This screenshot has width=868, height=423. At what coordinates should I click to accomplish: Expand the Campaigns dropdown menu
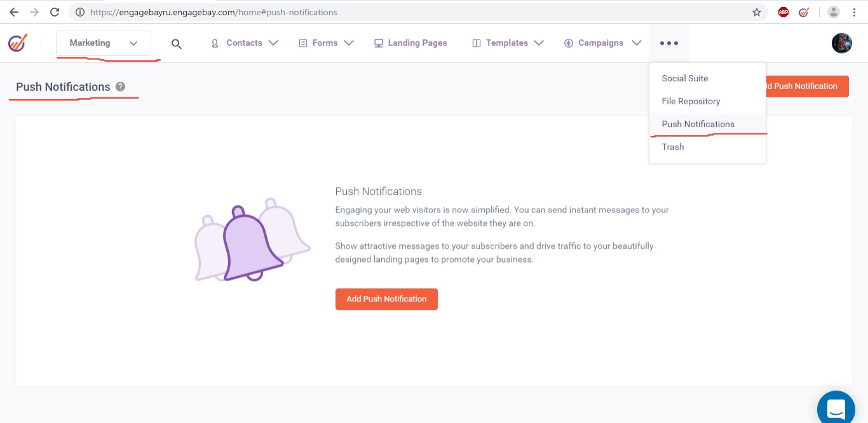pyautogui.click(x=601, y=43)
